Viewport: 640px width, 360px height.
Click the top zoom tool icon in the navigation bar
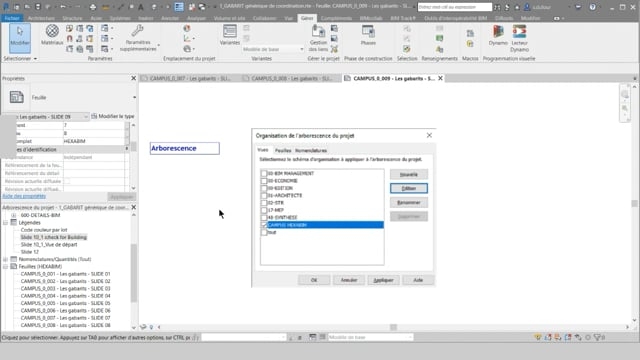tap(625, 94)
